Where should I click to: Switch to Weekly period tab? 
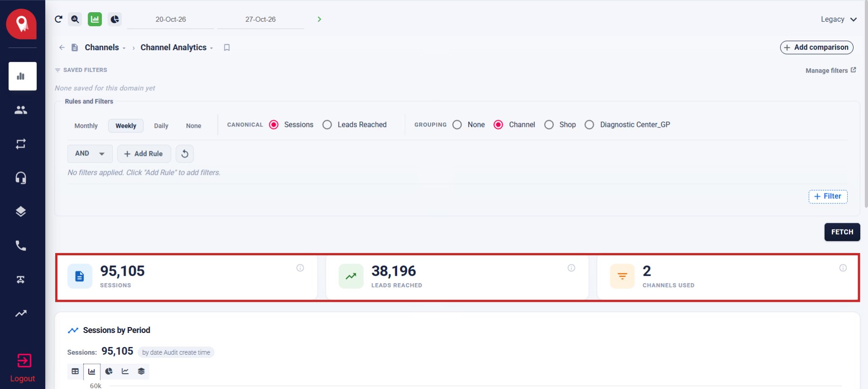tap(126, 126)
